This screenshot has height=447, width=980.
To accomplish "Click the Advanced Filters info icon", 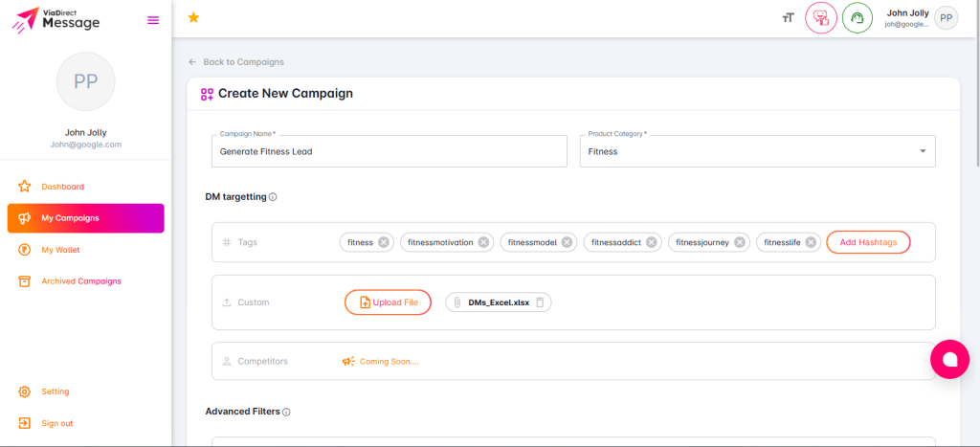I will [286, 412].
